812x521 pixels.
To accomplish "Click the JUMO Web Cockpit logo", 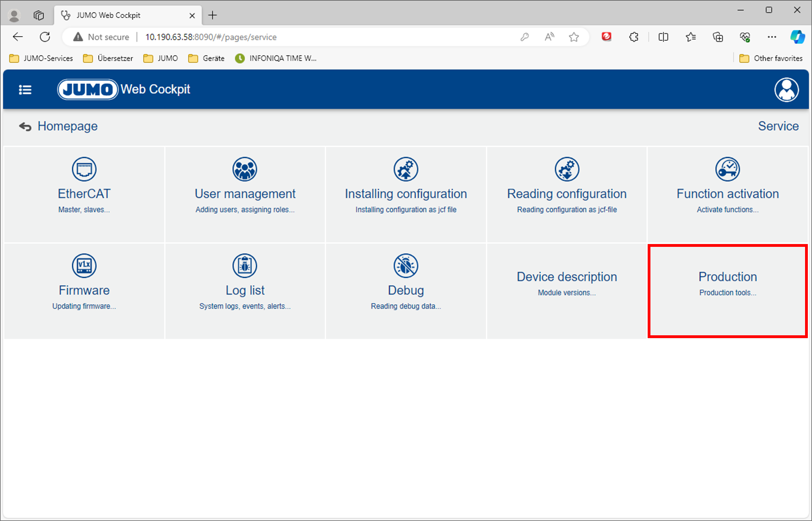I will [x=124, y=89].
